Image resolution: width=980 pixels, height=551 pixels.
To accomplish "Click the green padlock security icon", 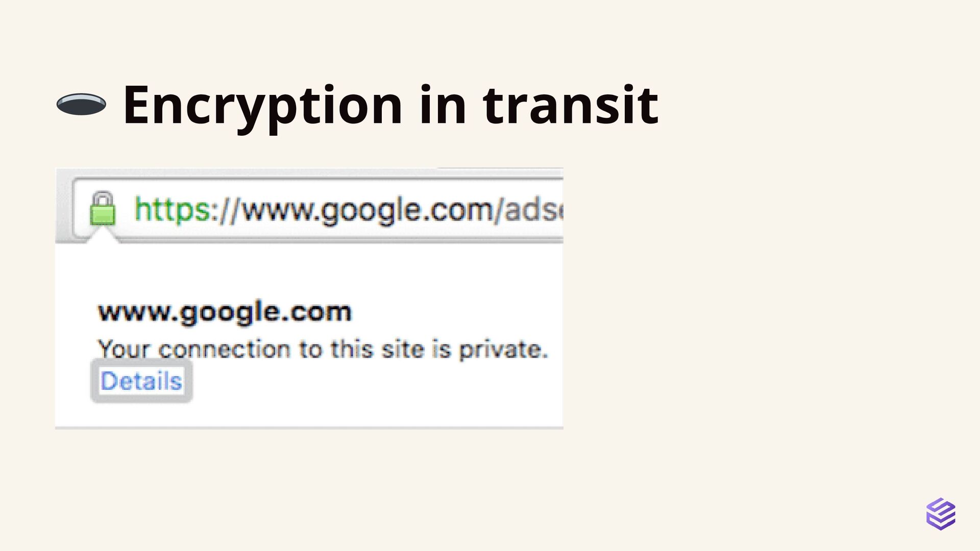I will pyautogui.click(x=103, y=208).
